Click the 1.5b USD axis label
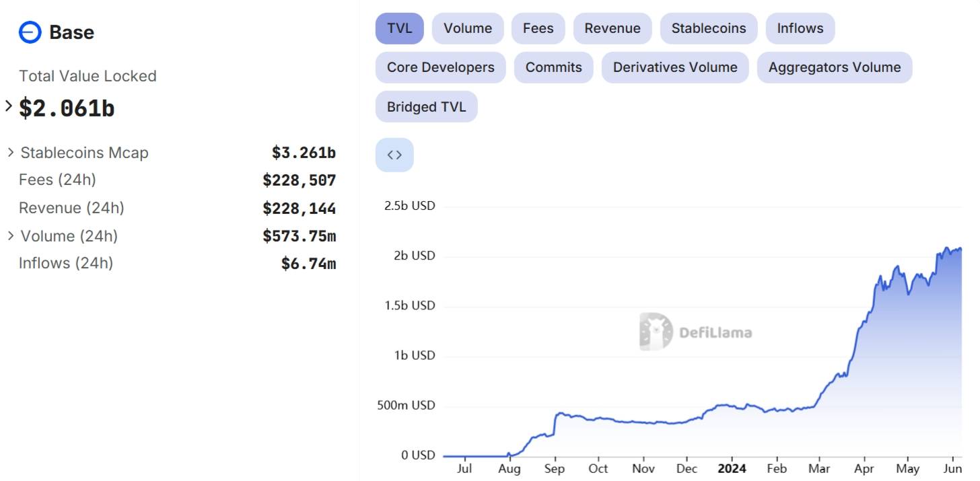Image resolution: width=980 pixels, height=481 pixels. [x=409, y=305]
